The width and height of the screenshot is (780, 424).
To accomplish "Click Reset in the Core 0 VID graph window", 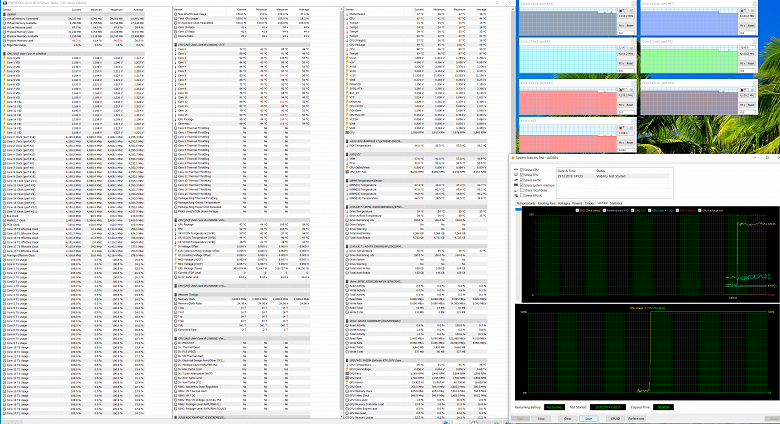I will click(630, 142).
